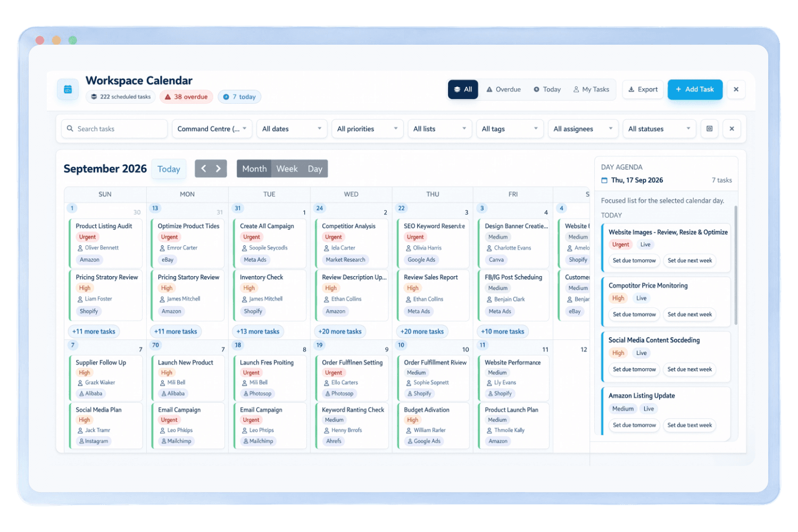This screenshot has width=798, height=532.
Task: Expand the All statuses dropdown
Action: click(660, 129)
